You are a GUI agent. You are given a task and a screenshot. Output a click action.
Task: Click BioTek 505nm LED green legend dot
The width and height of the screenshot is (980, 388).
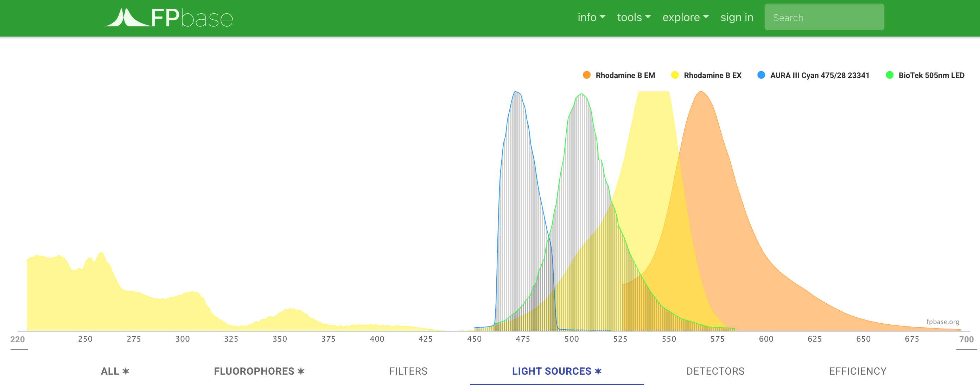[x=889, y=75]
